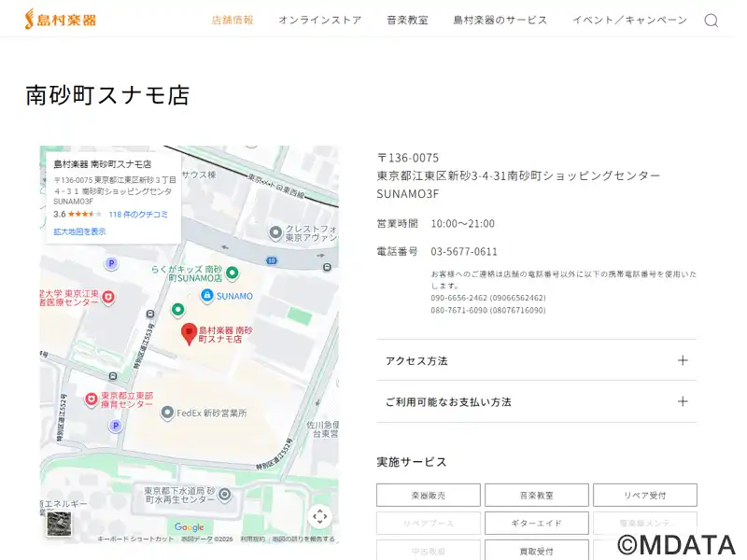Click the 東京都立東部療育センター hospital marker

91,399
